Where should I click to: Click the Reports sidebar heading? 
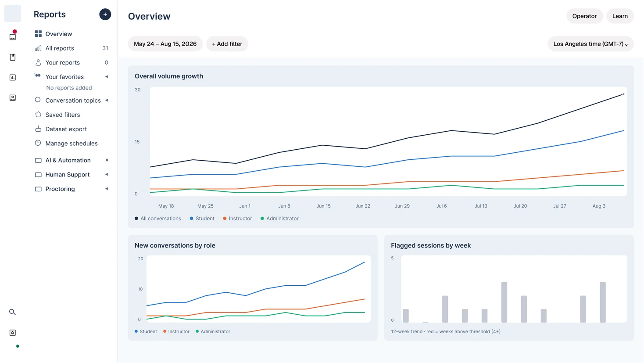(50, 14)
